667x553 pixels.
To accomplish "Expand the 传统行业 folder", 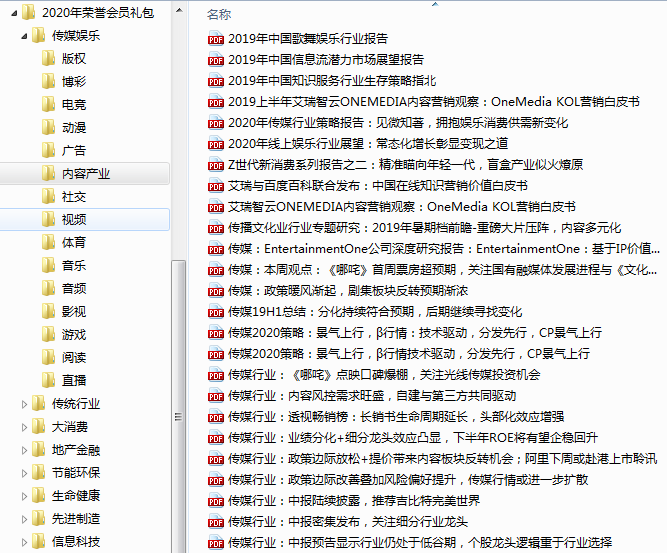I will (x=24, y=404).
